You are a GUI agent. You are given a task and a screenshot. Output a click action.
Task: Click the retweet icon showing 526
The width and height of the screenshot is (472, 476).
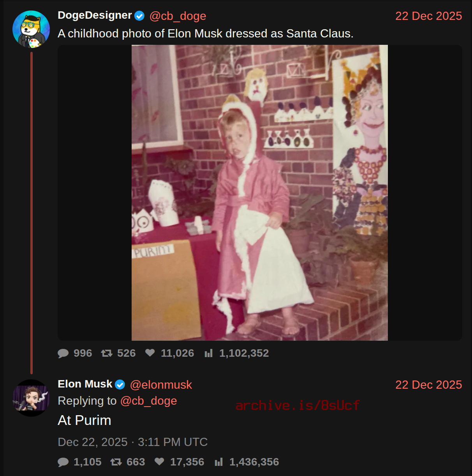[x=107, y=353]
